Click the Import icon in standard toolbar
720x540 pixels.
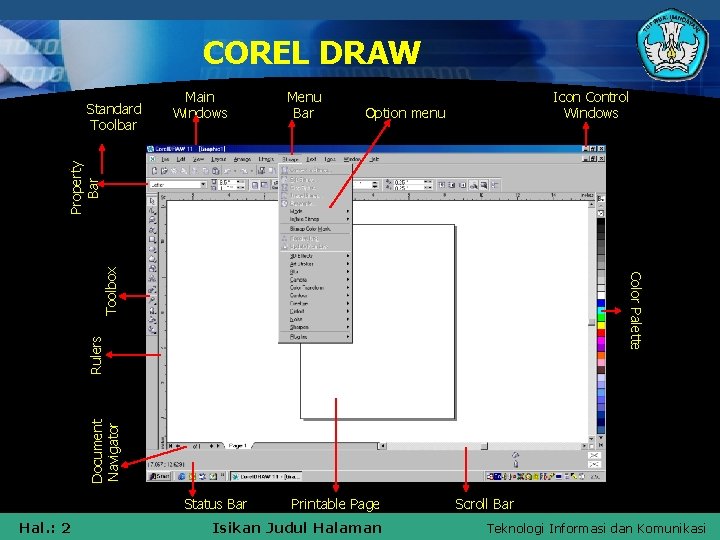click(261, 171)
